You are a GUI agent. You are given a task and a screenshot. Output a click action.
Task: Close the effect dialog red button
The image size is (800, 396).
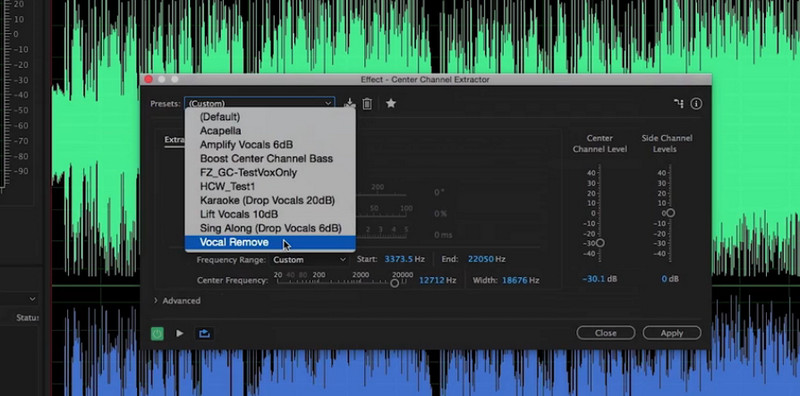[148, 79]
